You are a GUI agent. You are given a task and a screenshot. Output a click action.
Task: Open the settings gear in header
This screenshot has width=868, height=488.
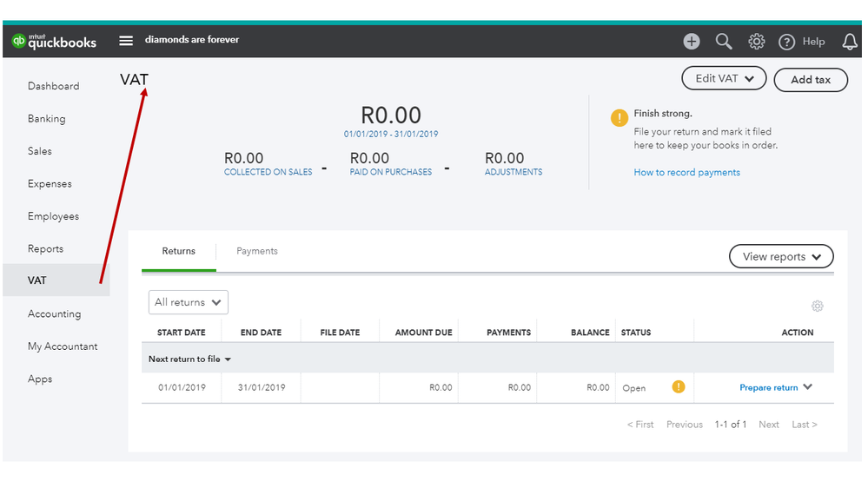pos(757,42)
